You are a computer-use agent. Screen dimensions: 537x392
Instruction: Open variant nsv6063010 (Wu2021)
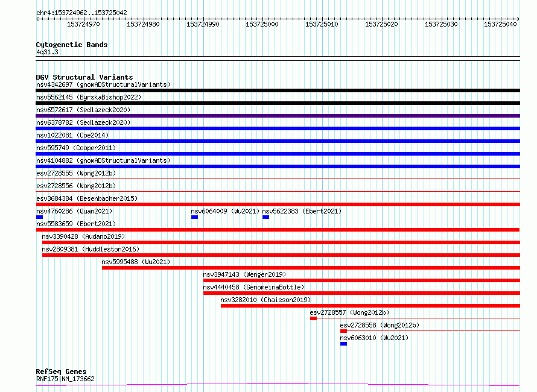pyautogui.click(x=374, y=338)
